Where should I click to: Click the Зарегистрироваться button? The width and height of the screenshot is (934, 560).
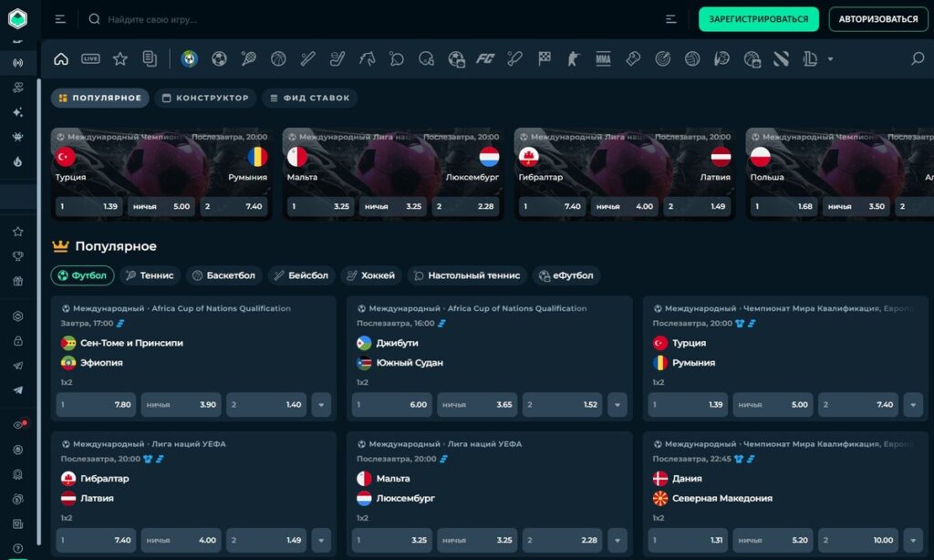(758, 19)
